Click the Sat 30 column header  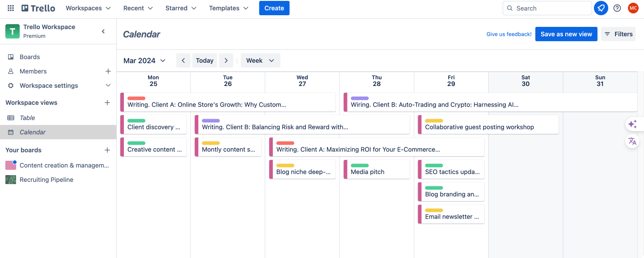[525, 81]
